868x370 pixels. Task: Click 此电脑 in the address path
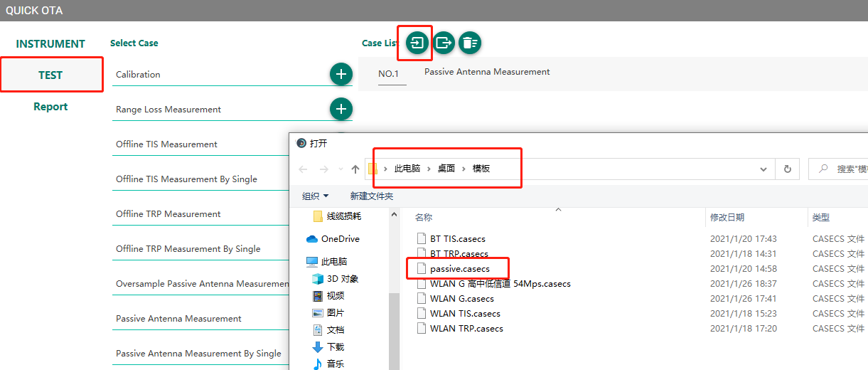(x=407, y=169)
